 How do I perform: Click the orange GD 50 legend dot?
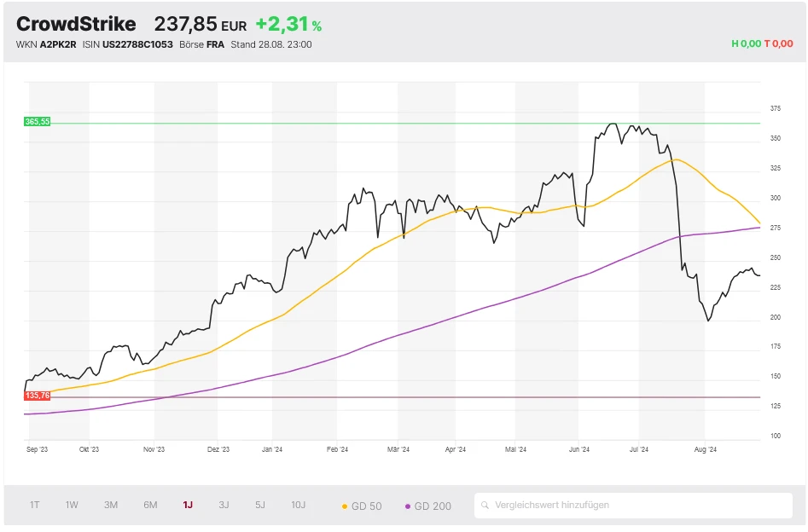345,506
